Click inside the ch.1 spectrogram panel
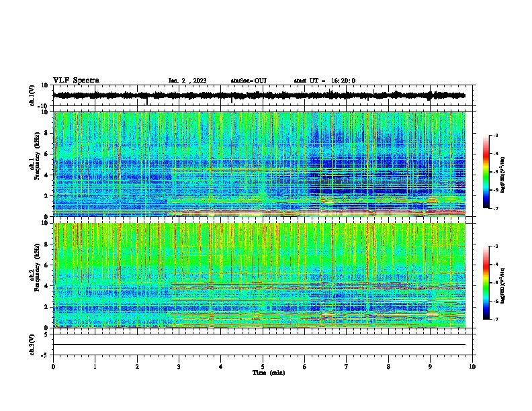Viewport: 532px width, 411px height. click(x=259, y=164)
